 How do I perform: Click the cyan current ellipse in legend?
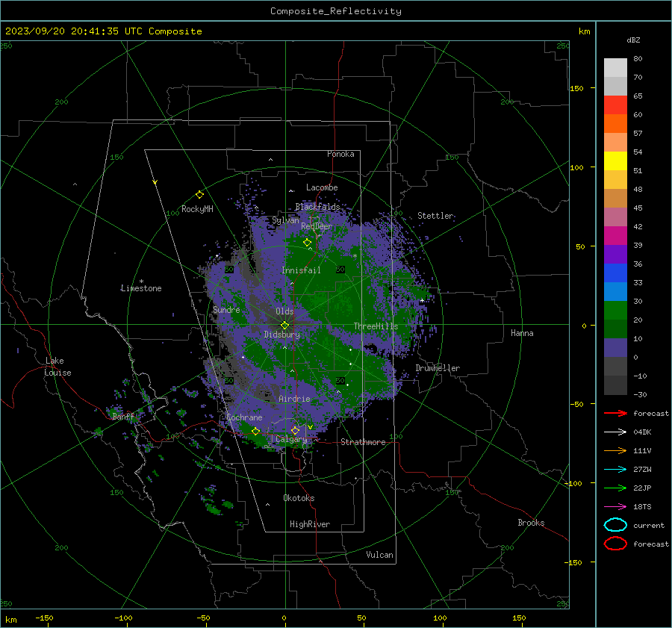[x=615, y=525]
